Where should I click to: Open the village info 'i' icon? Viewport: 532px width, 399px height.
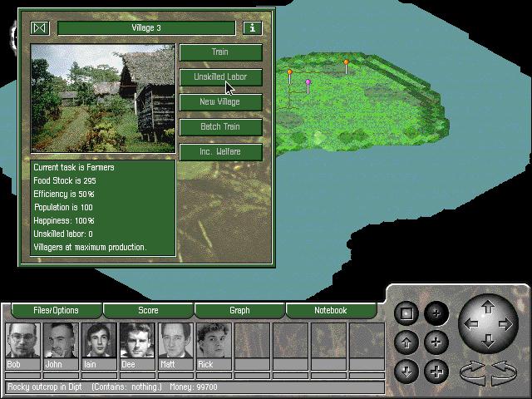click(253, 28)
